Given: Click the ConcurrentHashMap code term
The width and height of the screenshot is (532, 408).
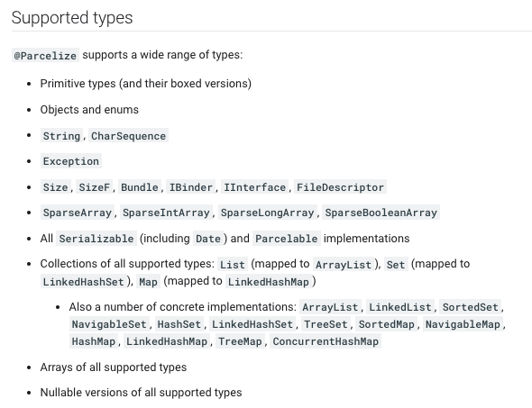Looking at the screenshot, I should [326, 341].
